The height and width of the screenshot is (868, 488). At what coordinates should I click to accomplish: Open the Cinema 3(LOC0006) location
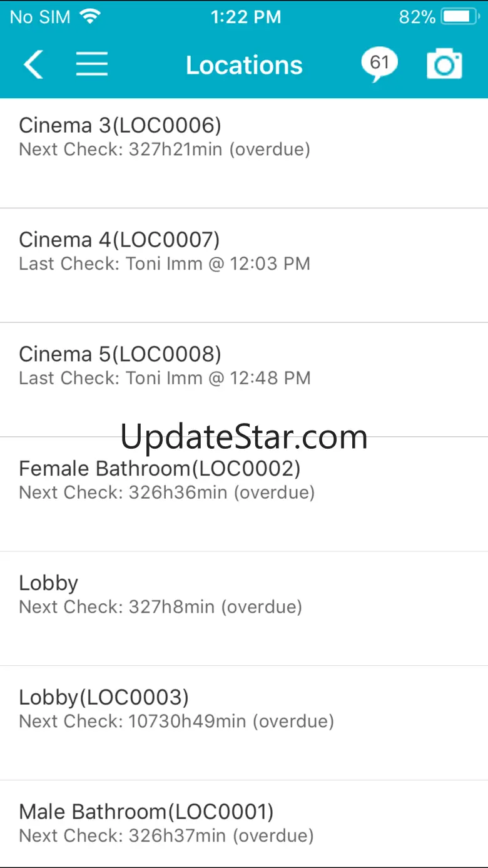244,153
